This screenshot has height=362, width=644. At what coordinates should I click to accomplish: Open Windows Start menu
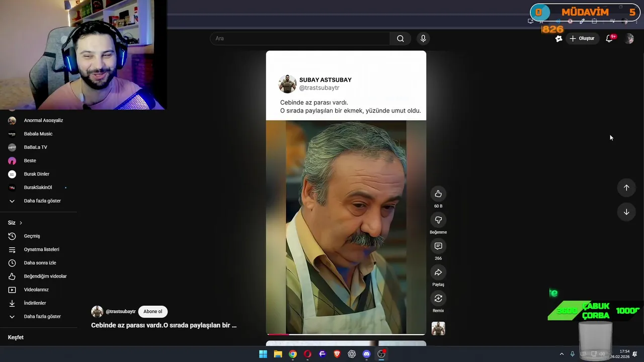(x=263, y=354)
